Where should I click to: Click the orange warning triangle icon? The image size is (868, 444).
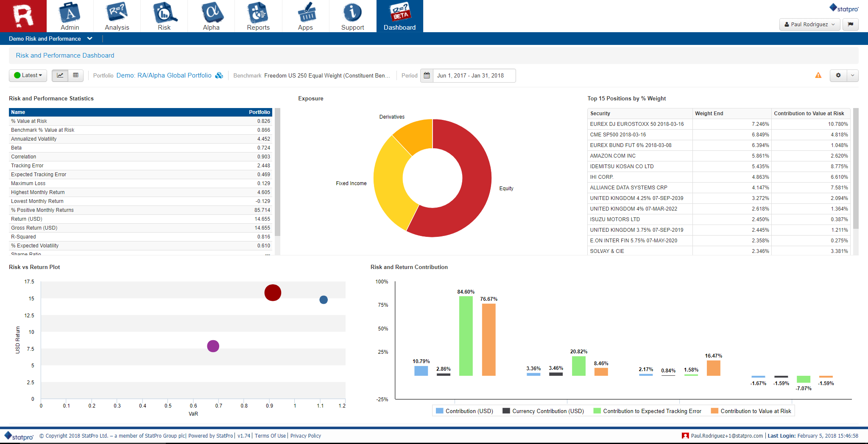click(818, 75)
